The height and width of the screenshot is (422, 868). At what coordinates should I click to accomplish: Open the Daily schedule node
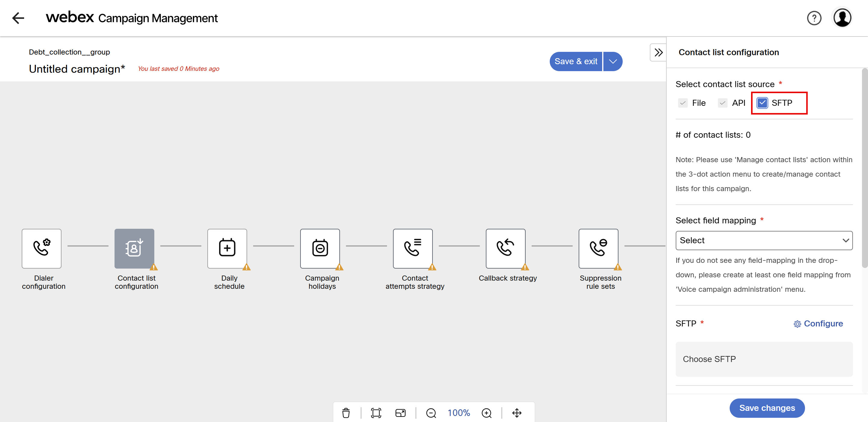tap(227, 248)
